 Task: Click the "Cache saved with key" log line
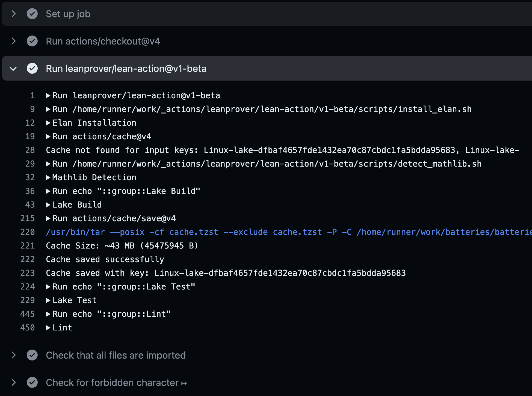(226, 273)
